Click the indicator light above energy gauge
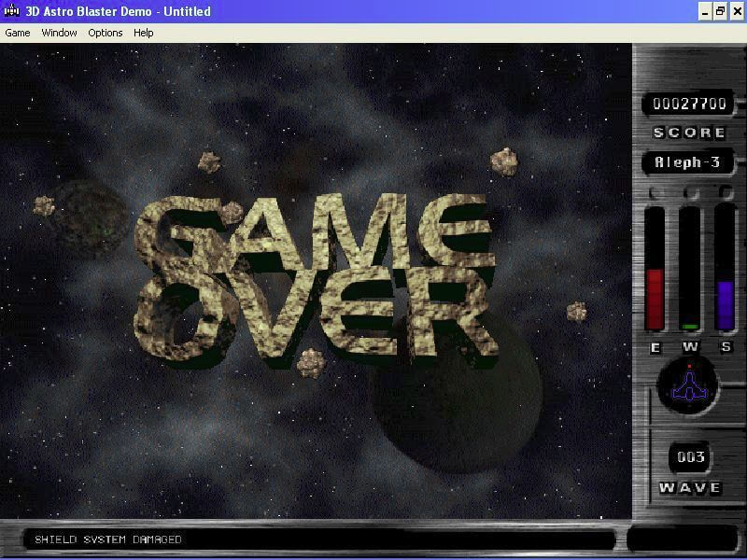This screenshot has height=560, width=747. pos(655,193)
